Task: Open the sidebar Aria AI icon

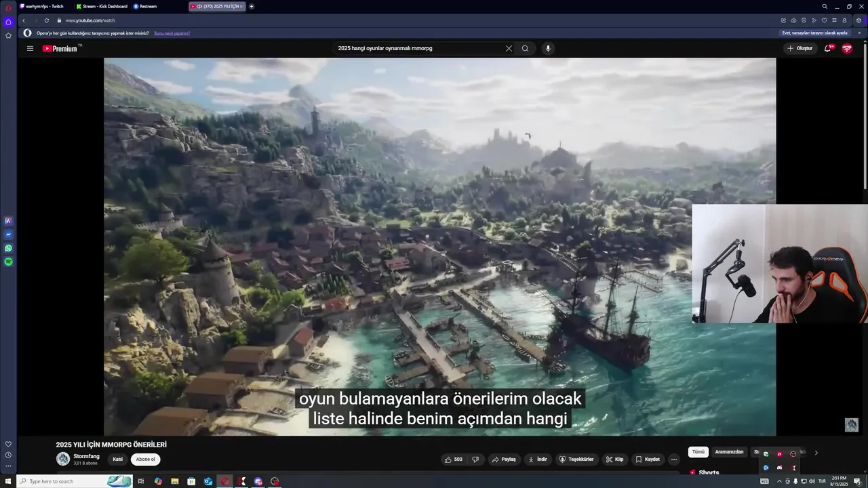Action: (8, 221)
